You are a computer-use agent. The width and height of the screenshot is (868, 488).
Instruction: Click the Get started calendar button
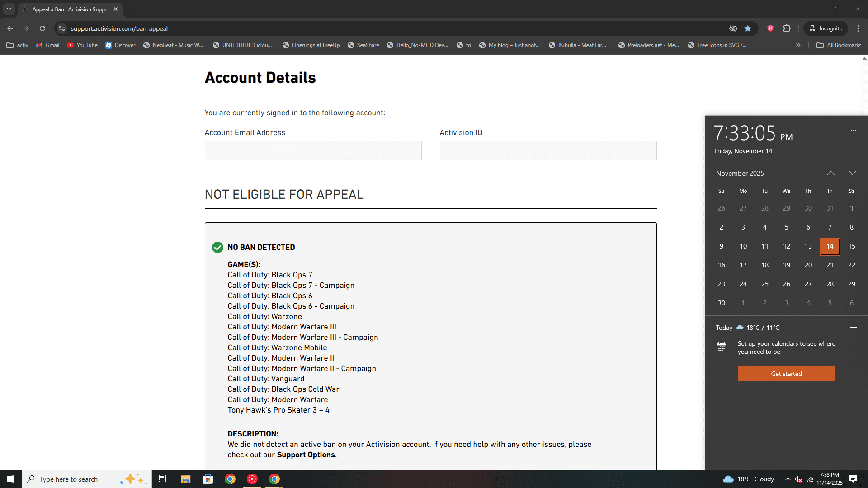point(786,374)
